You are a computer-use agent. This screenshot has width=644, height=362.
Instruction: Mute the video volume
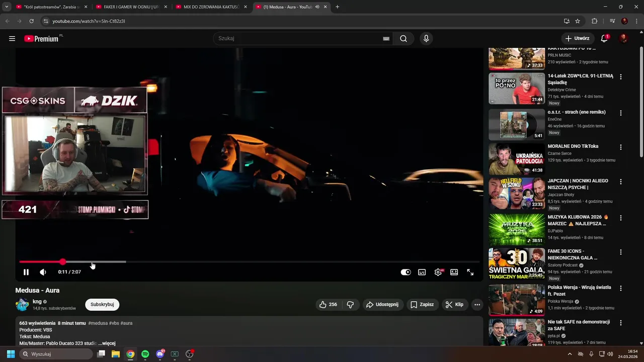coord(43,272)
